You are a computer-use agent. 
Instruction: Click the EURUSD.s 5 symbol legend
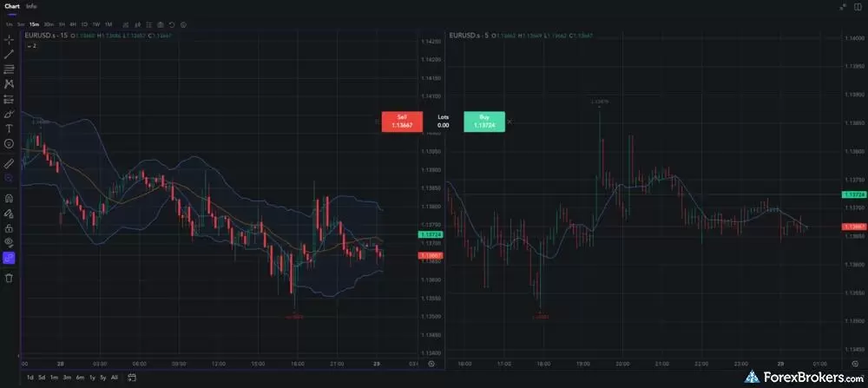click(469, 36)
